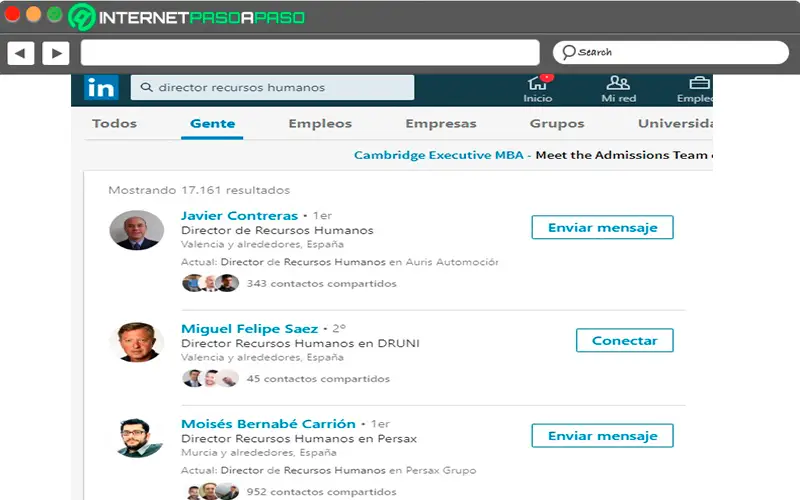800x500 pixels.
Task: Select the Grupos filter tab
Action: tap(557, 124)
